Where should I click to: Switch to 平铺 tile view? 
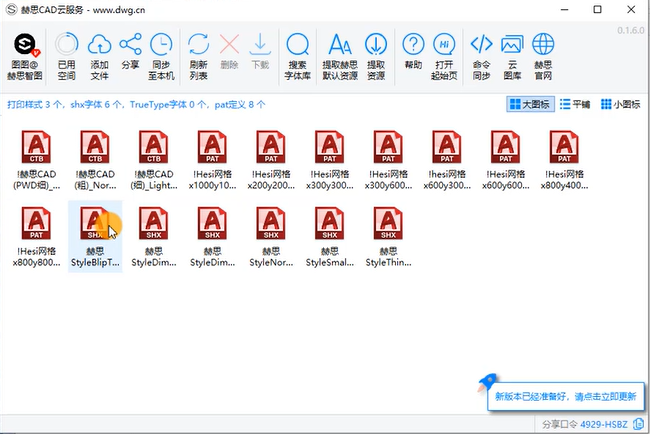(x=575, y=104)
